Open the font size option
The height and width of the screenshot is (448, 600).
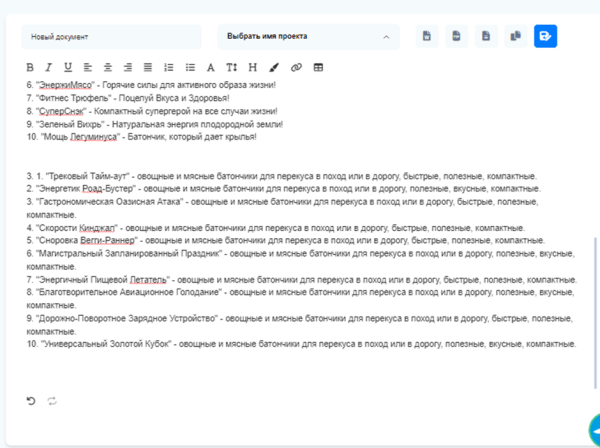tap(232, 68)
